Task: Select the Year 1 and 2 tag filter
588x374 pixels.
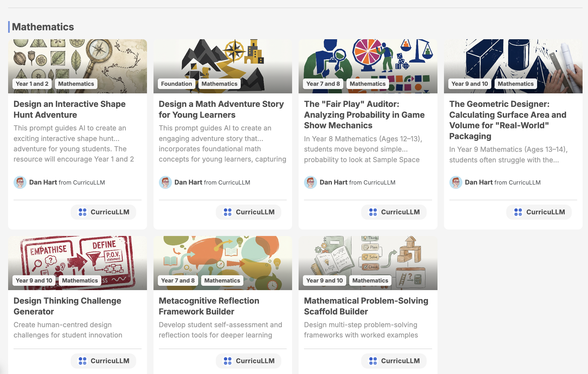Action: pos(32,84)
